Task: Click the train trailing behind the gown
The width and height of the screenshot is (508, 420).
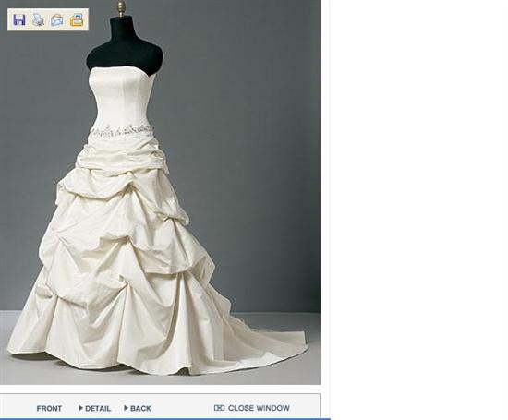Action: coord(266,343)
